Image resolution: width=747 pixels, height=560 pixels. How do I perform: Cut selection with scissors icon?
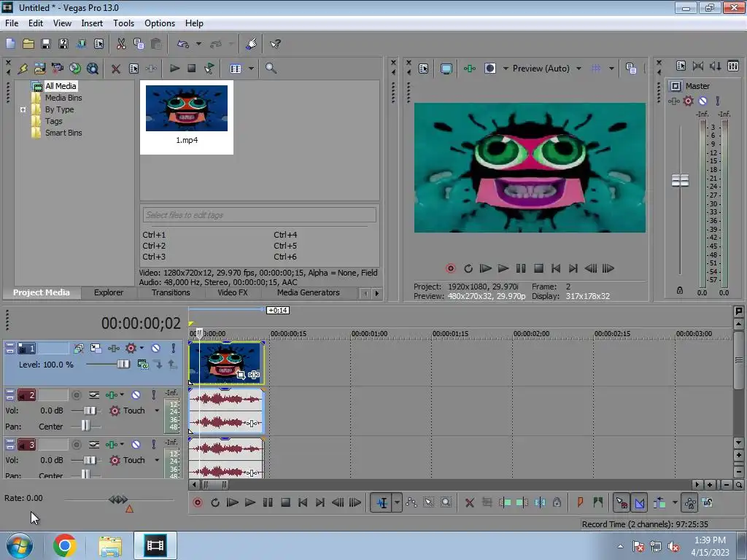point(121,44)
